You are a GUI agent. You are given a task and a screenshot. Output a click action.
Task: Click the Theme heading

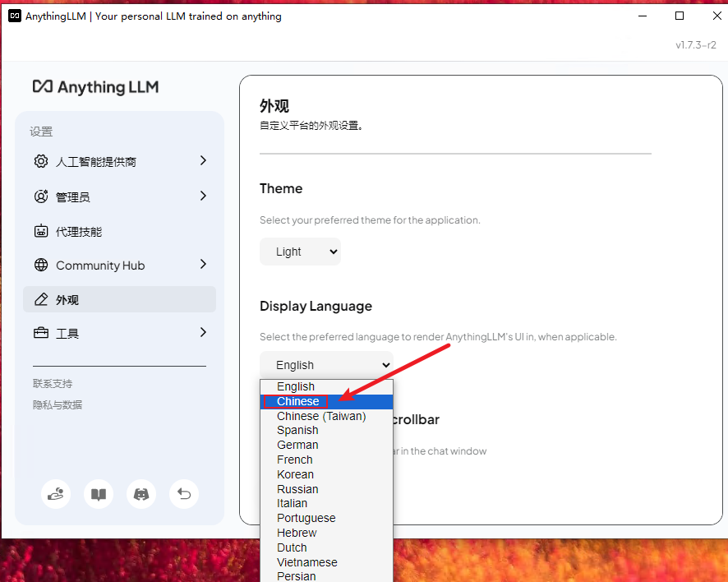pyautogui.click(x=281, y=188)
